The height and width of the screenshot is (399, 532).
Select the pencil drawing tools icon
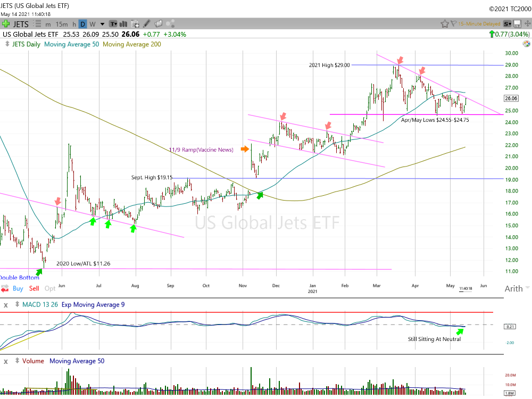147,24
